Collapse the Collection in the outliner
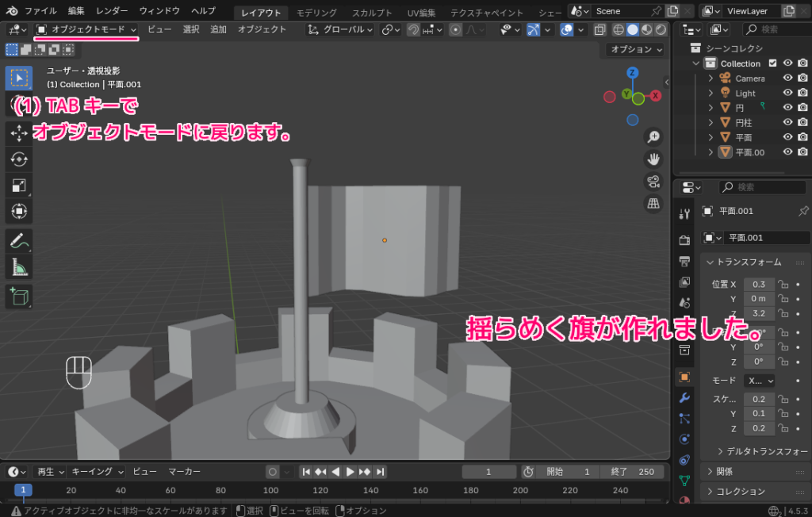This screenshot has height=517, width=812. pyautogui.click(x=695, y=63)
